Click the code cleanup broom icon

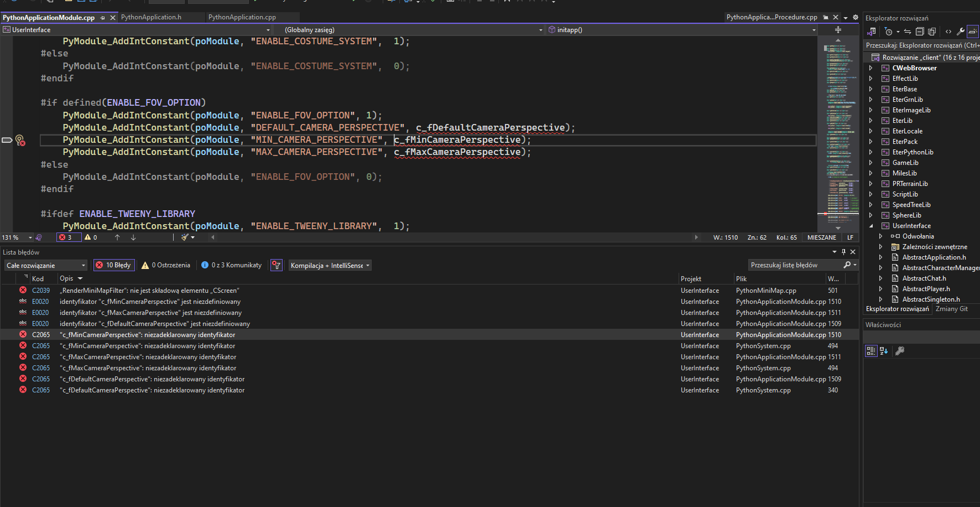click(185, 237)
